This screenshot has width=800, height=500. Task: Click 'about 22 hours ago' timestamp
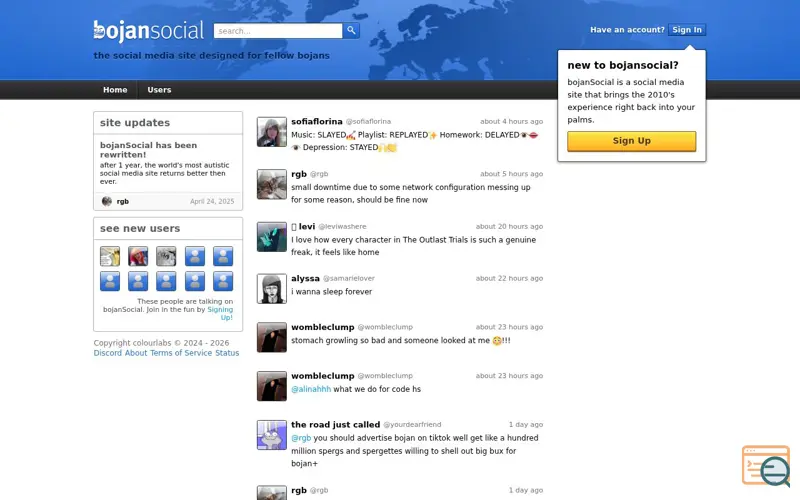509,279
